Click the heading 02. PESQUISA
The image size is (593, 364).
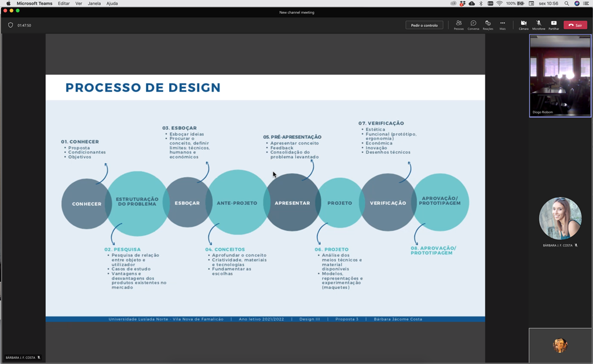[122, 249]
